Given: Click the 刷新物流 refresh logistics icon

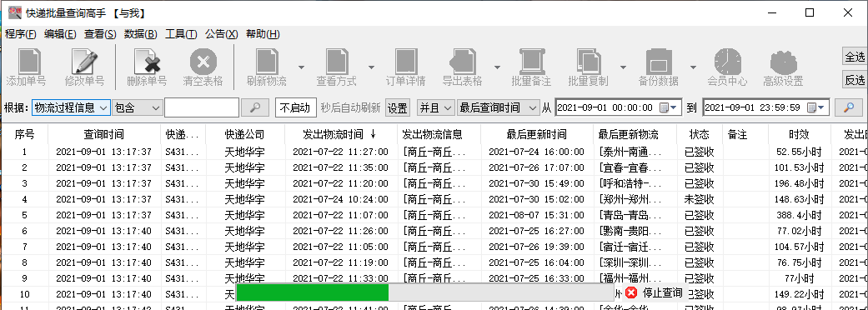Looking at the screenshot, I should (267, 62).
